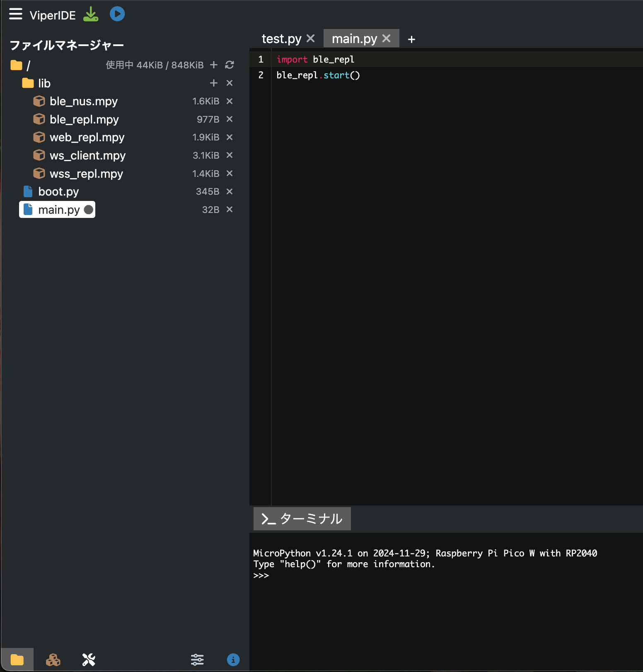Image resolution: width=643 pixels, height=672 pixels.
Task: Open the hamburger menu
Action: (x=16, y=14)
